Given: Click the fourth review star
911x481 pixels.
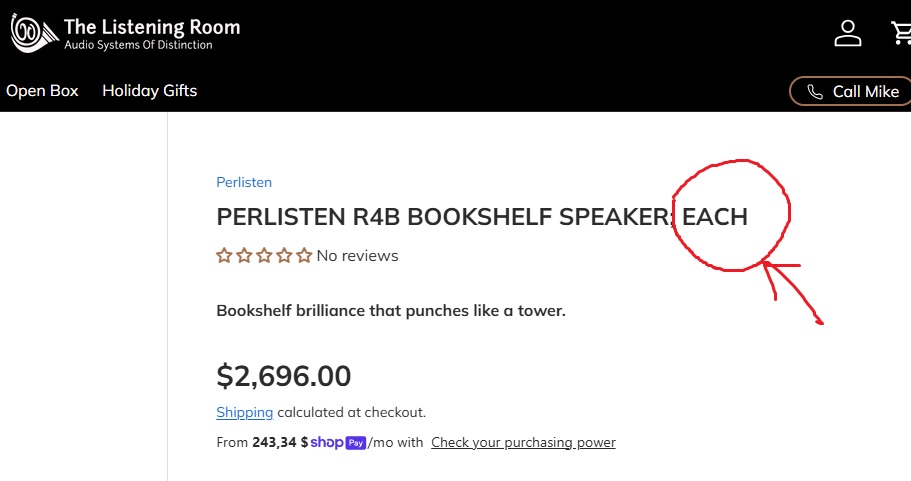Looking at the screenshot, I should (x=285, y=256).
